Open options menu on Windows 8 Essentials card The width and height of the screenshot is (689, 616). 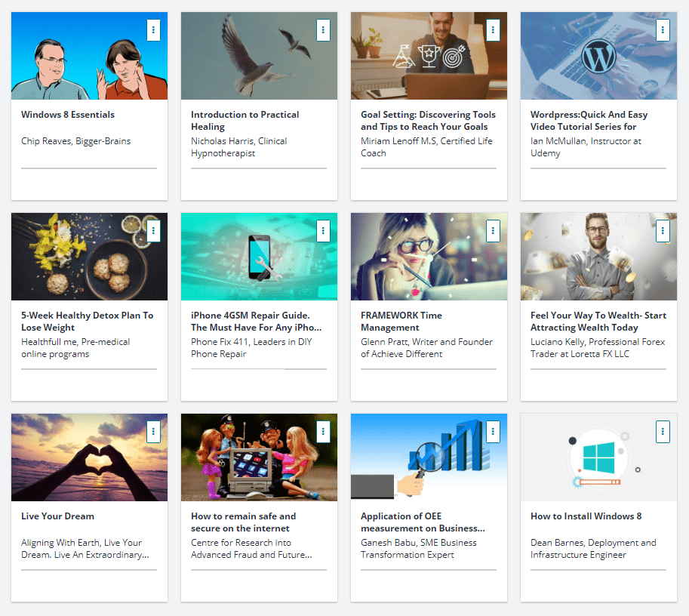pyautogui.click(x=153, y=30)
